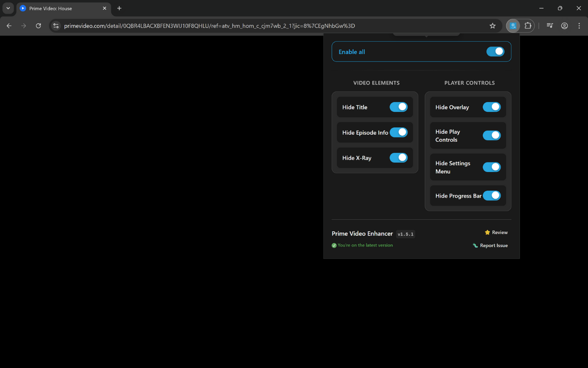Open the Review link with star
The width and height of the screenshot is (588, 368).
coord(496,232)
